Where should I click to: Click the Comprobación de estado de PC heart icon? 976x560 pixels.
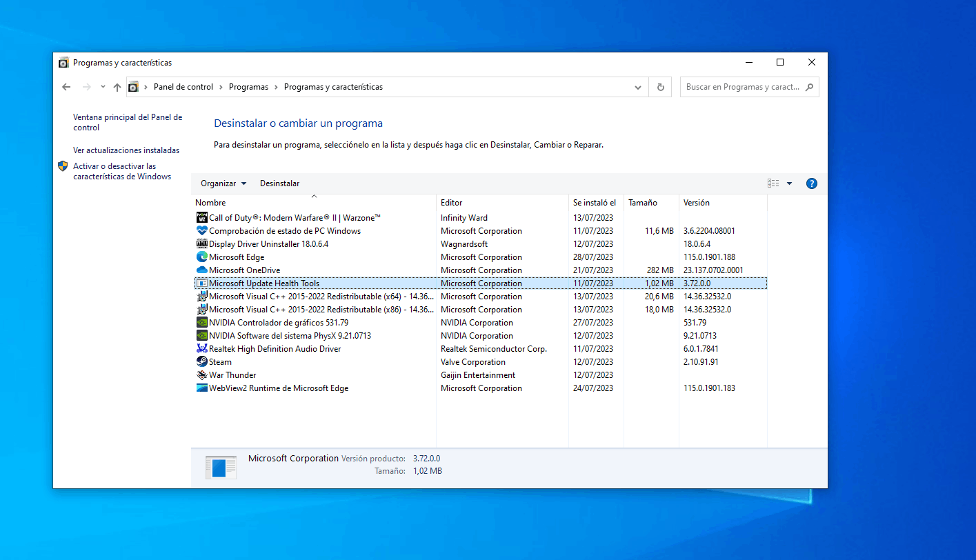pos(202,231)
